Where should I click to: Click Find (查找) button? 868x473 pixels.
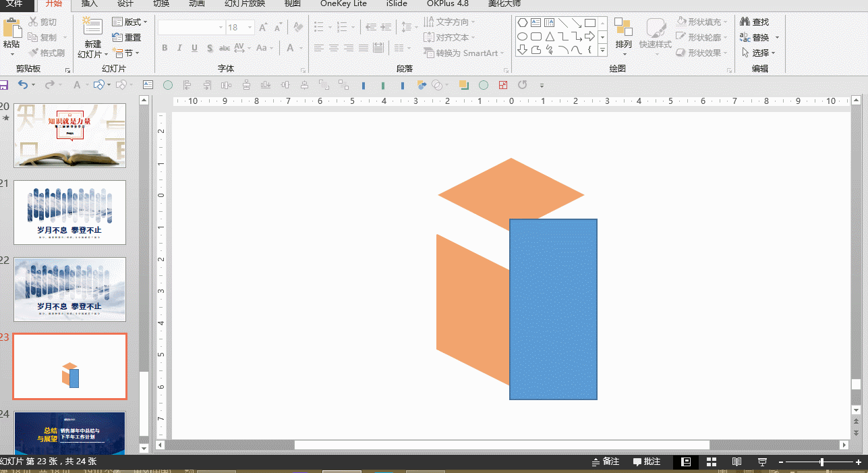point(755,22)
